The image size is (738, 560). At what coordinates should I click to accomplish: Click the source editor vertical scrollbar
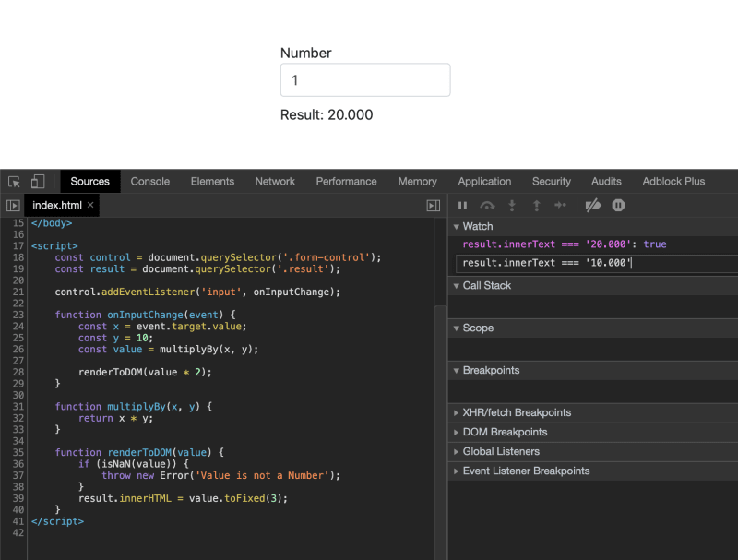click(x=441, y=433)
